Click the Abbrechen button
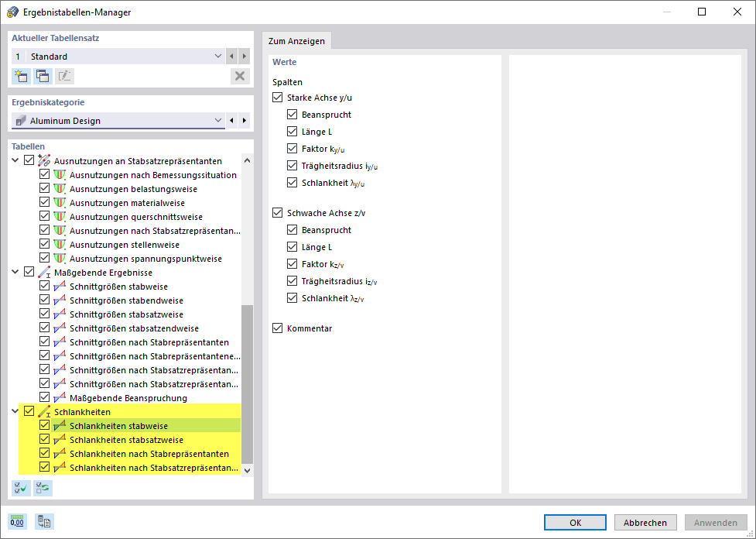This screenshot has height=539, width=756. tap(645, 523)
